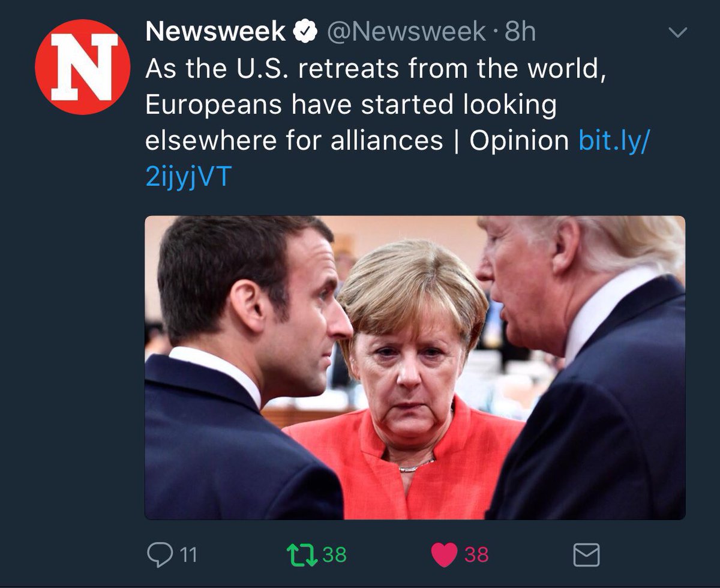Open the Newsweek profile avatar

point(82,67)
